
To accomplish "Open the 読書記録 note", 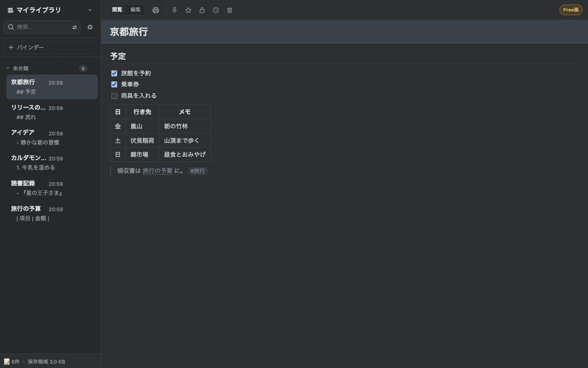I will pos(52,188).
